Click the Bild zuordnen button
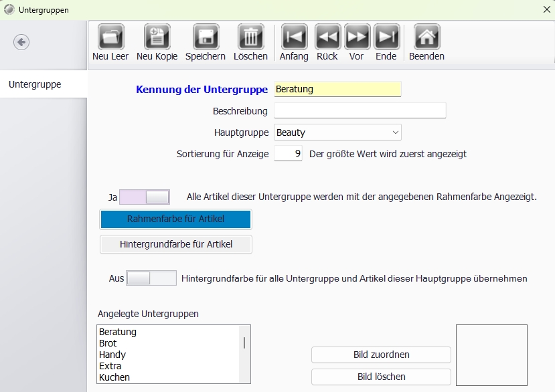Viewport: 555px width, 392px height. coord(380,355)
